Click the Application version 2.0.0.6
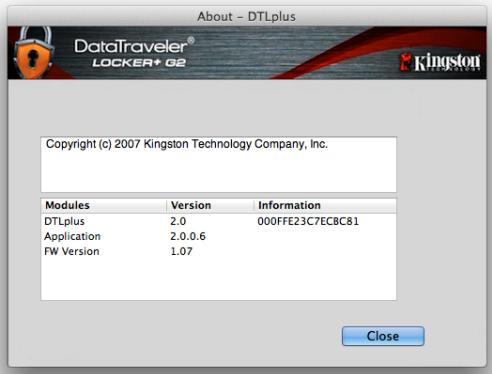492x374 pixels. click(x=188, y=236)
